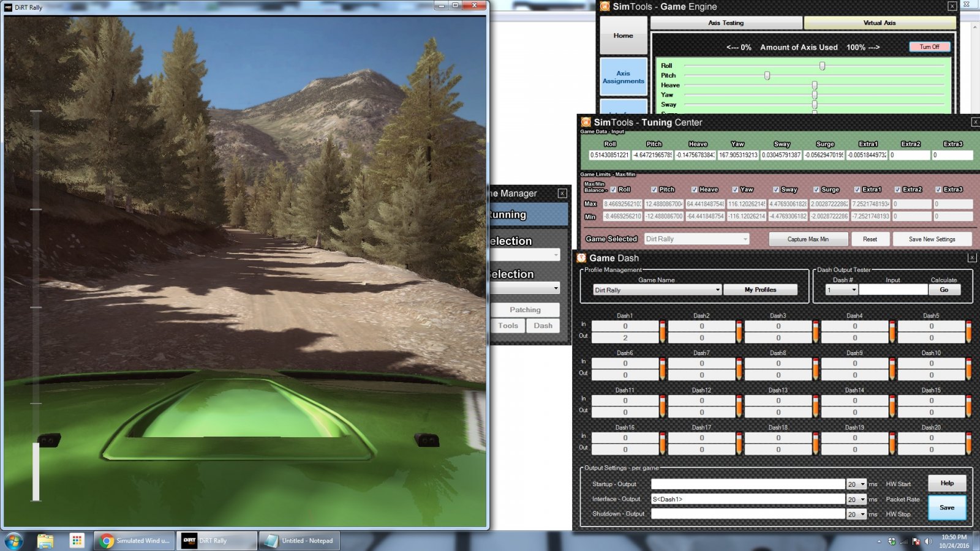The image size is (980, 551).
Task: Click Reset in the Tuning Center
Action: point(870,239)
